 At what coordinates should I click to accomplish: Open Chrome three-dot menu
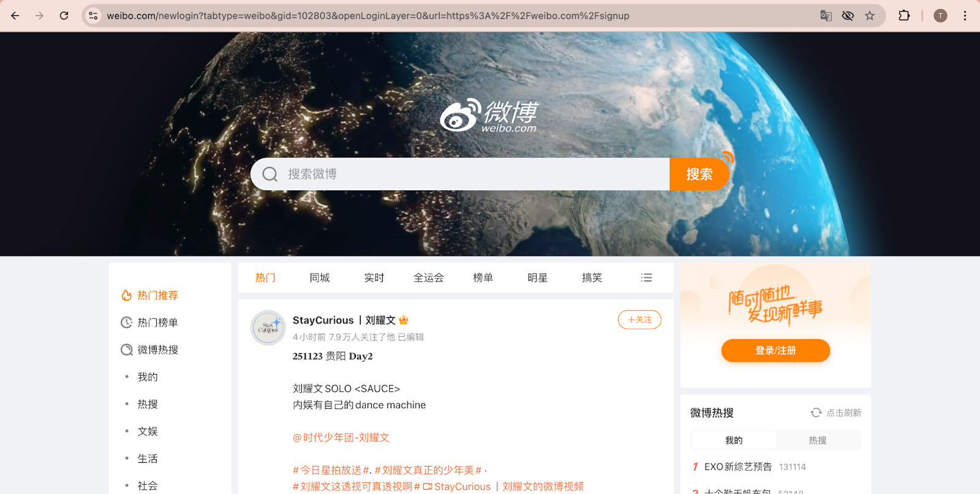(965, 16)
